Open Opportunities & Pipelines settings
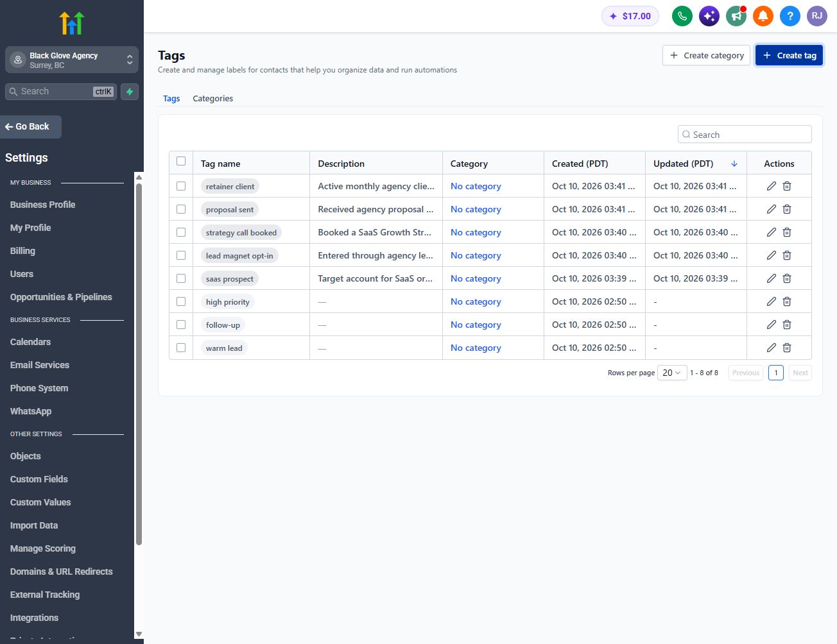Screen dimensions: 837x644 pos(61,297)
